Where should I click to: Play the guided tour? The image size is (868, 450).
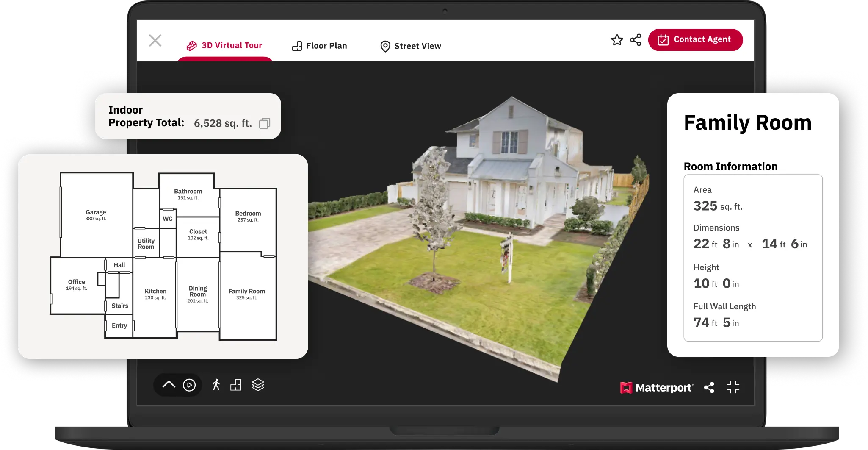click(189, 385)
